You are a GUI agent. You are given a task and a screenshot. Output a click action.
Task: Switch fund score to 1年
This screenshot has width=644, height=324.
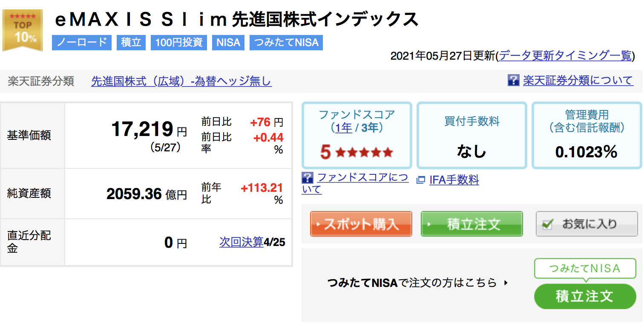click(344, 127)
